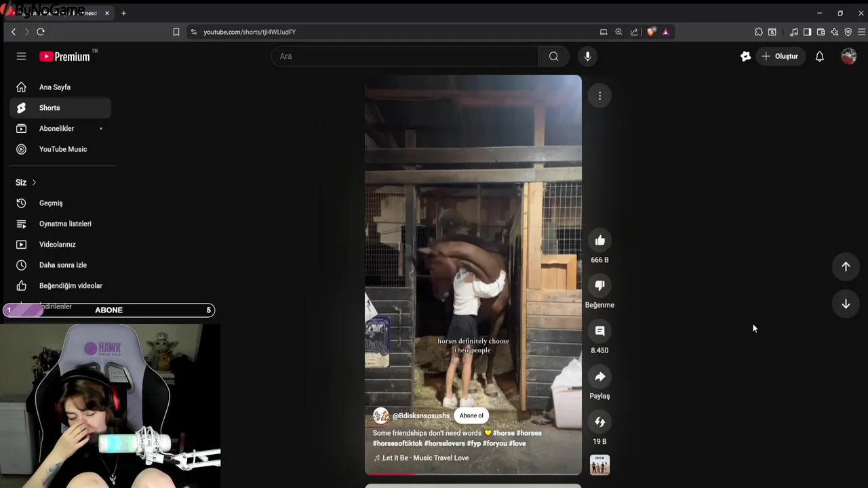The image size is (868, 488).
Task: Open a new browser tab
Action: [123, 13]
